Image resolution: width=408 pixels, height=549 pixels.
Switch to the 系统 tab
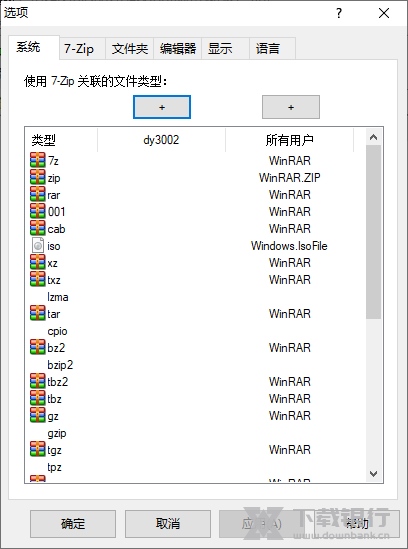34,47
